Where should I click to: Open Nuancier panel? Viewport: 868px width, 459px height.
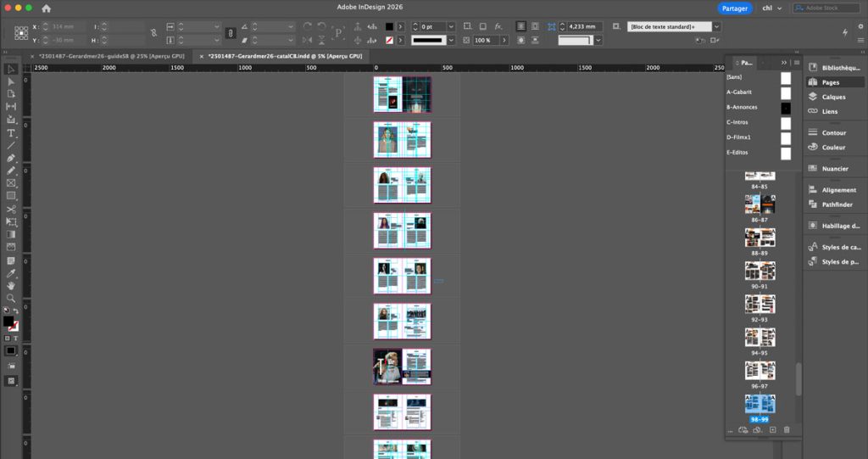click(x=834, y=169)
